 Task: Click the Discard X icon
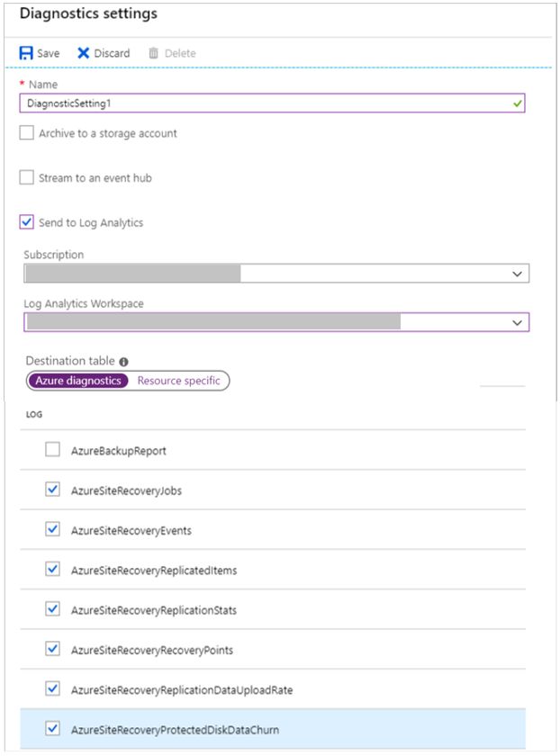click(x=84, y=53)
